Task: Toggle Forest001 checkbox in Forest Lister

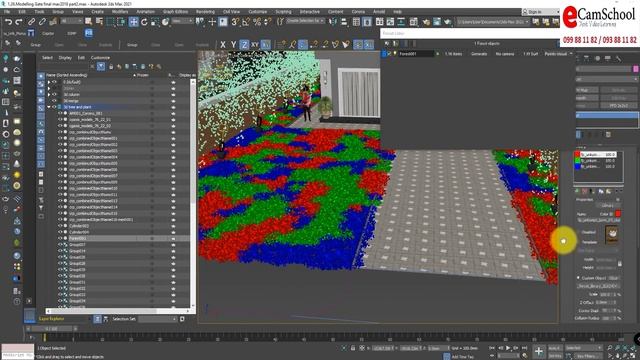Action: coord(389,53)
